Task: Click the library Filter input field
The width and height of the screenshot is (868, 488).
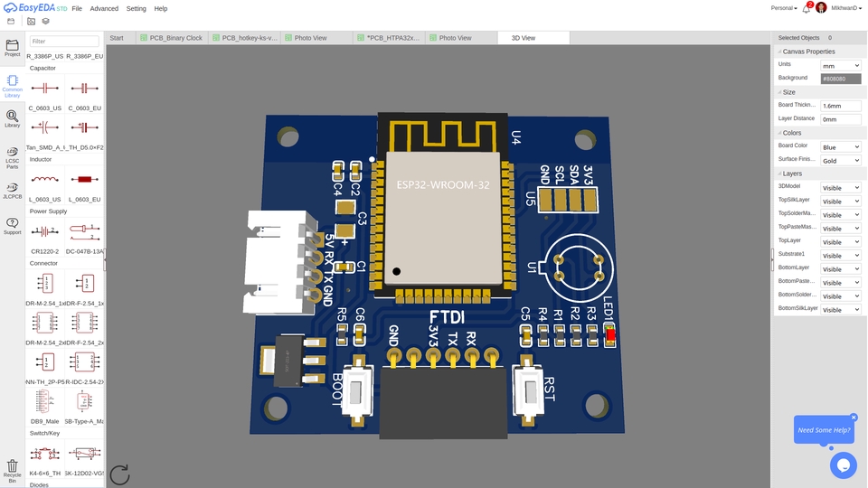Action: 64,42
